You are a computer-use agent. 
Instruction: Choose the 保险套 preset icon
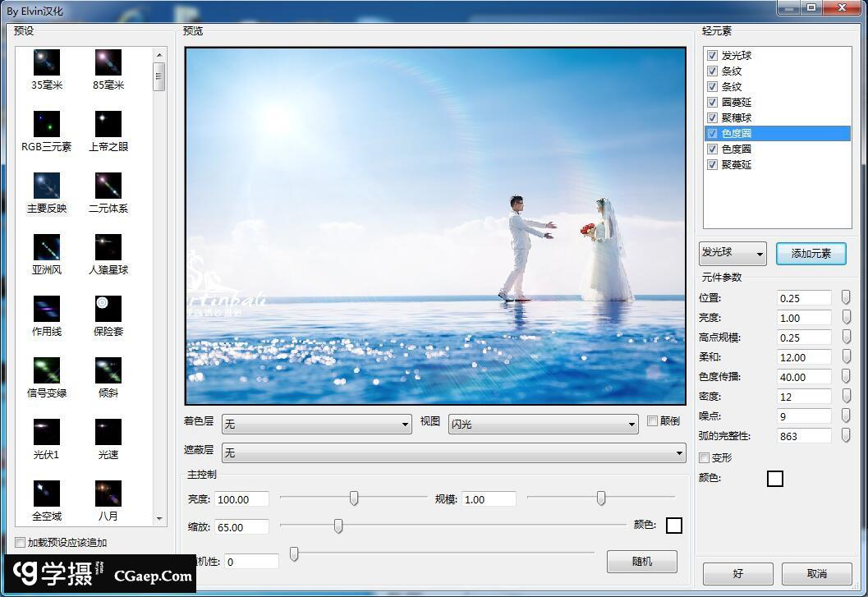tap(108, 309)
